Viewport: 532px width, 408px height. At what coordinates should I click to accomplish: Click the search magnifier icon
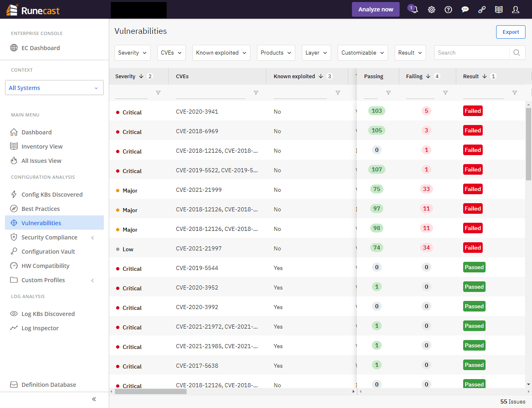517,53
